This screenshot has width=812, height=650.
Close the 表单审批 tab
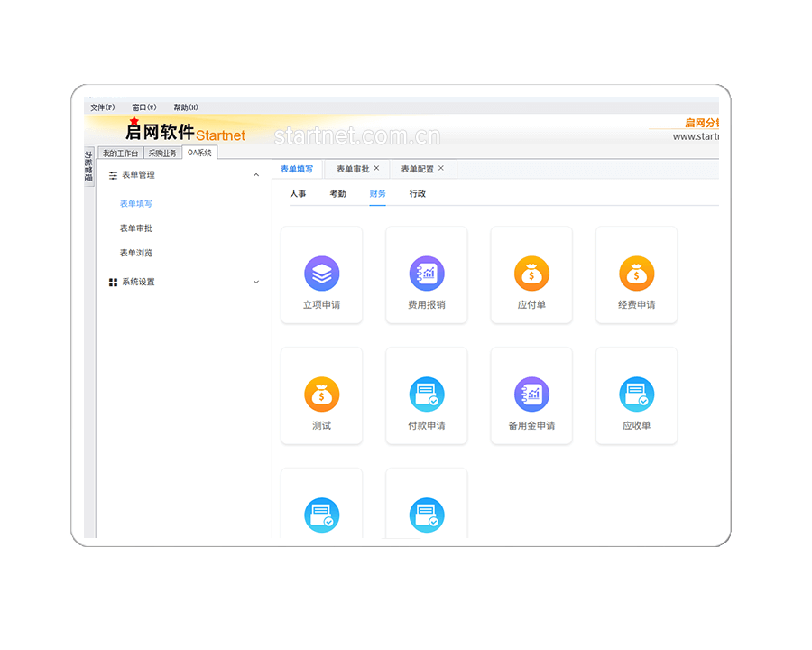(x=376, y=169)
